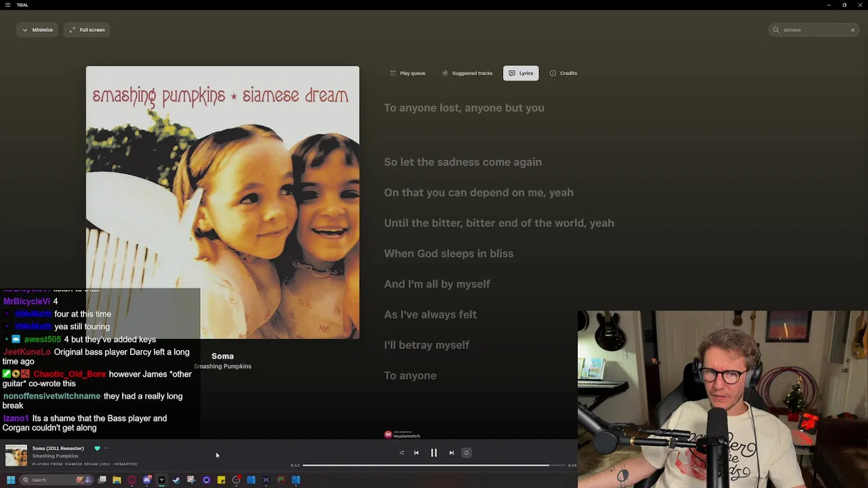Open track options three-dot menu
The height and width of the screenshot is (488, 868).
[106, 448]
